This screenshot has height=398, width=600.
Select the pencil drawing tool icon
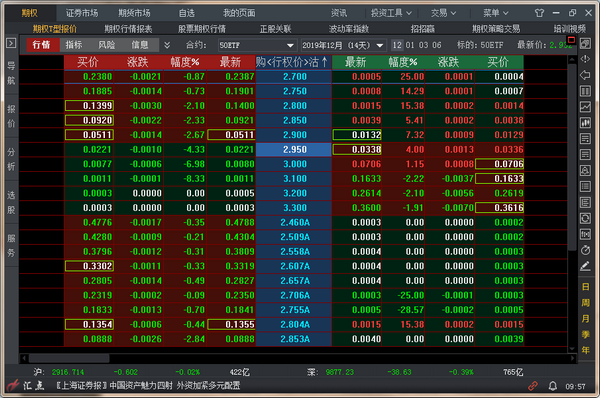pyautogui.click(x=585, y=266)
